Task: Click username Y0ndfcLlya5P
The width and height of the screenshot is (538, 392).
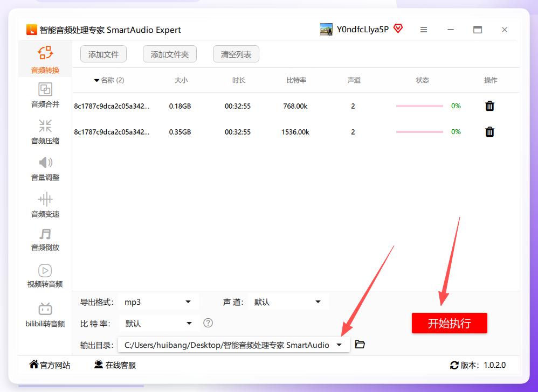Action: click(363, 30)
